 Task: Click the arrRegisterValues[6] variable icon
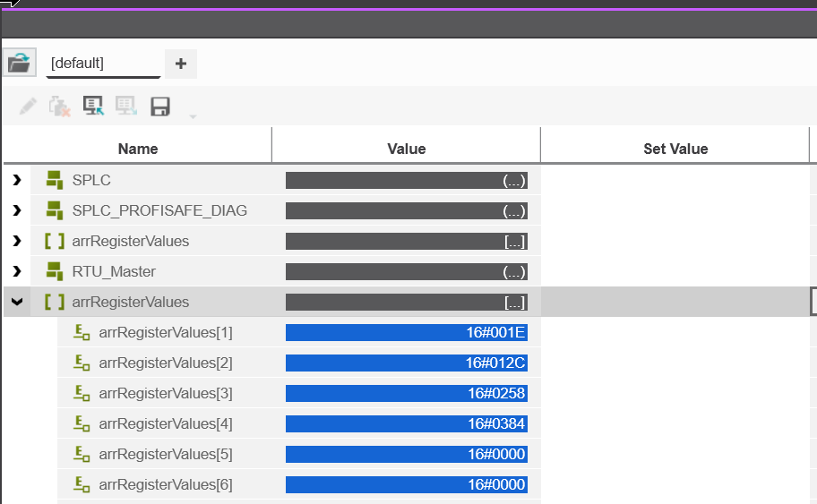(x=82, y=484)
